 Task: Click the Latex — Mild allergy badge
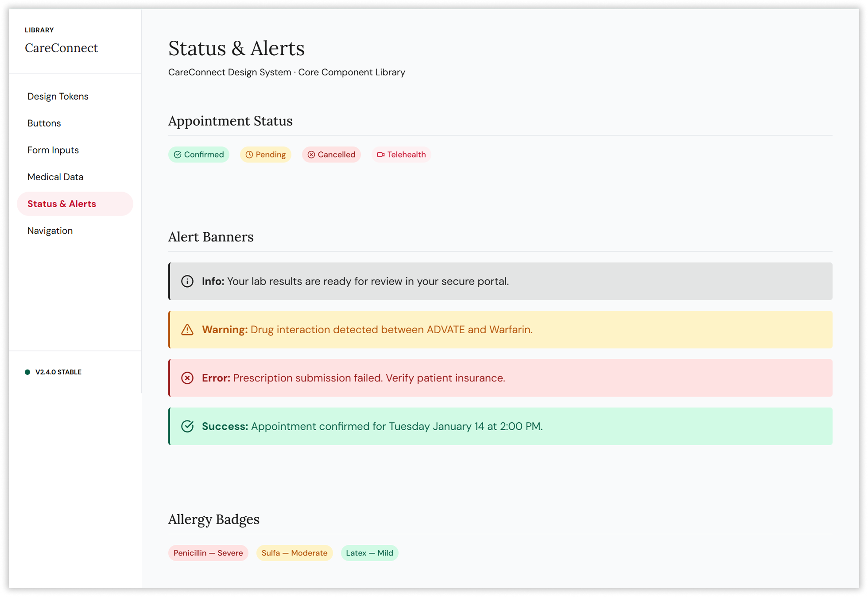pos(369,553)
